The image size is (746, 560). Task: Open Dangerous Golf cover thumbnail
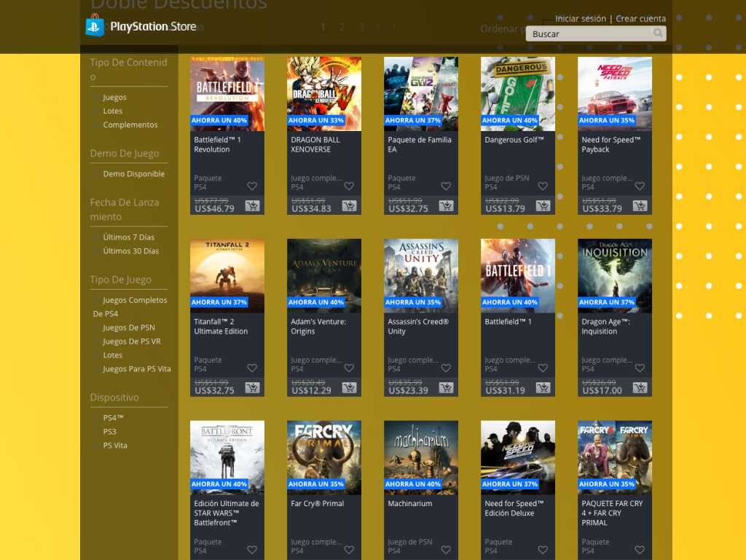point(518,94)
